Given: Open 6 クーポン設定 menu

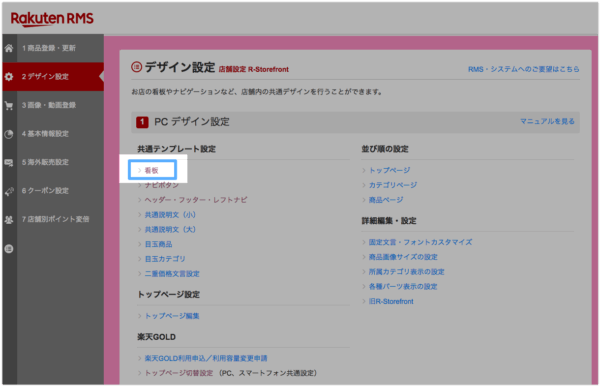Looking at the screenshot, I should point(45,191).
